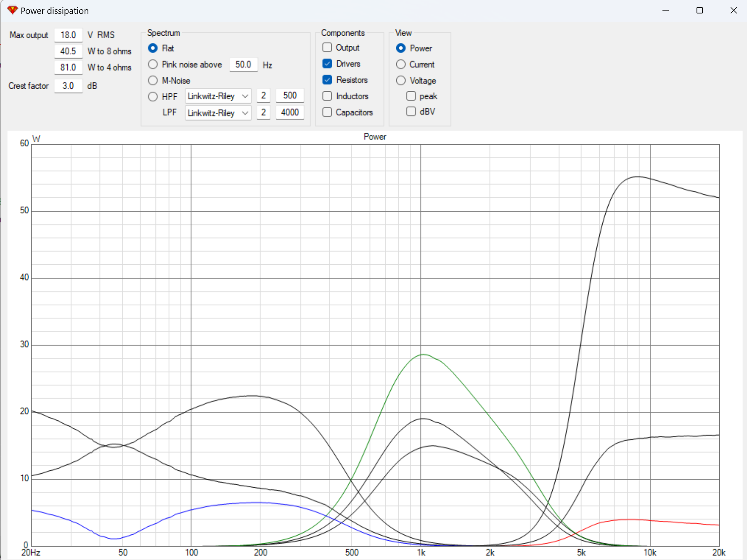Click the 'LPF' label

pos(170,112)
